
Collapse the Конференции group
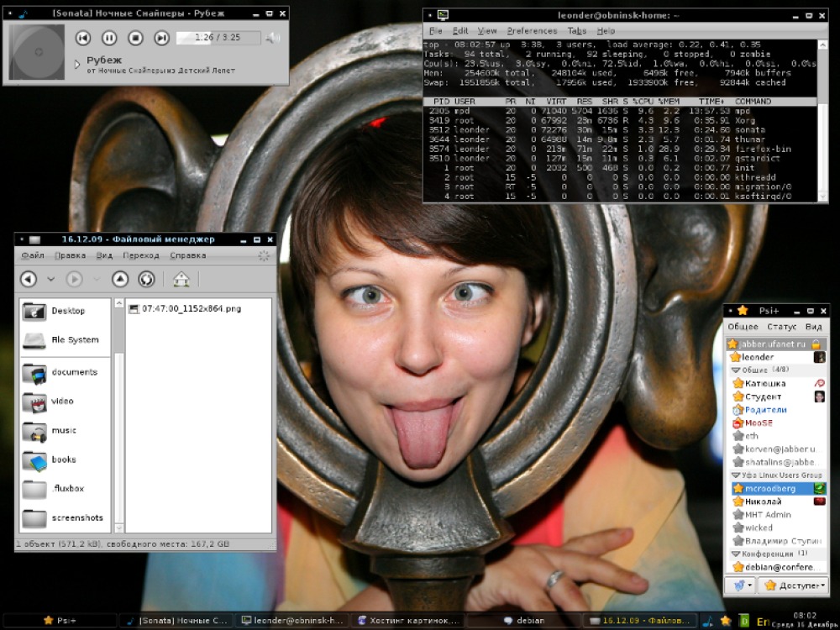pyautogui.click(x=736, y=554)
